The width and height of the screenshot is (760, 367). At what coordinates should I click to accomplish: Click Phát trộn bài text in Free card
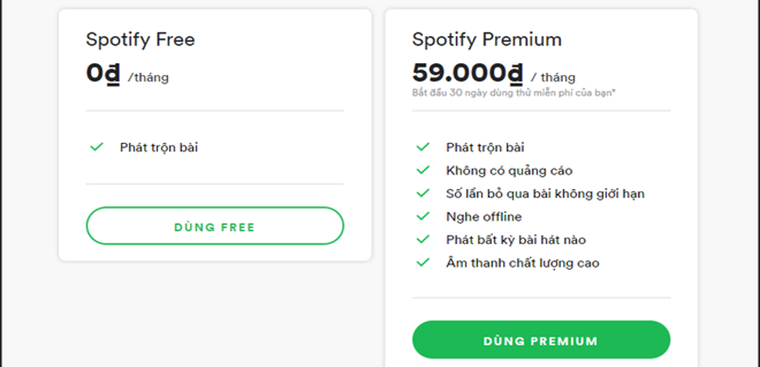point(159,147)
